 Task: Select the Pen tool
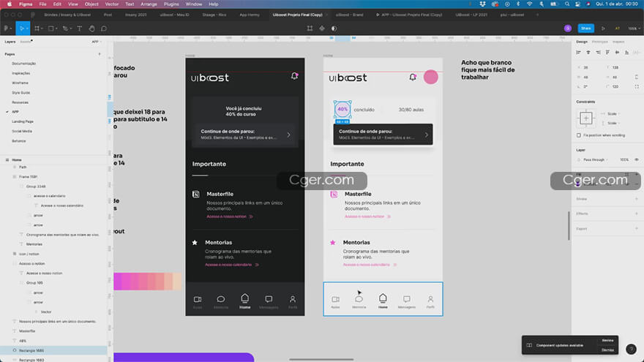65,29
